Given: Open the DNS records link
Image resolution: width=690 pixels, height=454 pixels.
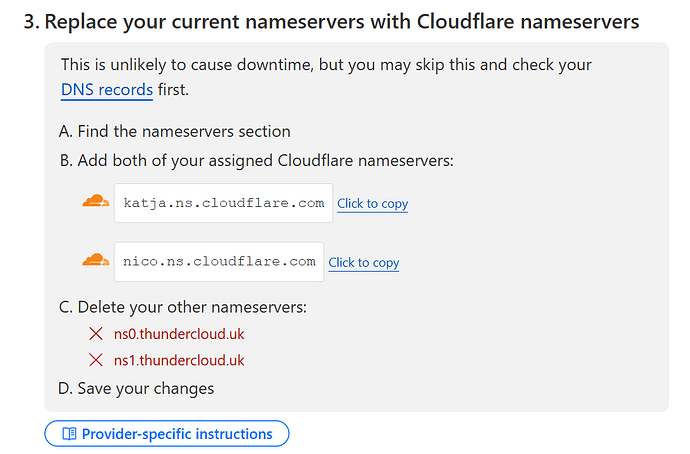Looking at the screenshot, I should [x=107, y=90].
